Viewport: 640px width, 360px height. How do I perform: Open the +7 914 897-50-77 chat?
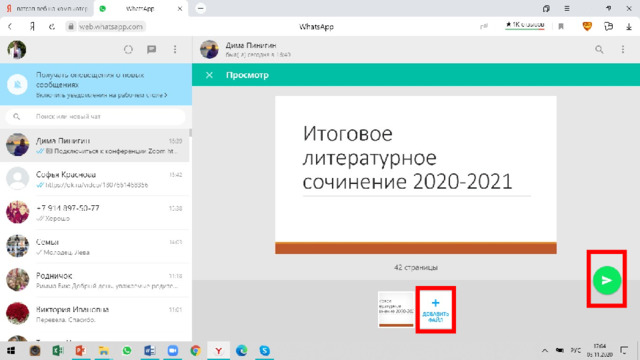coord(95,213)
